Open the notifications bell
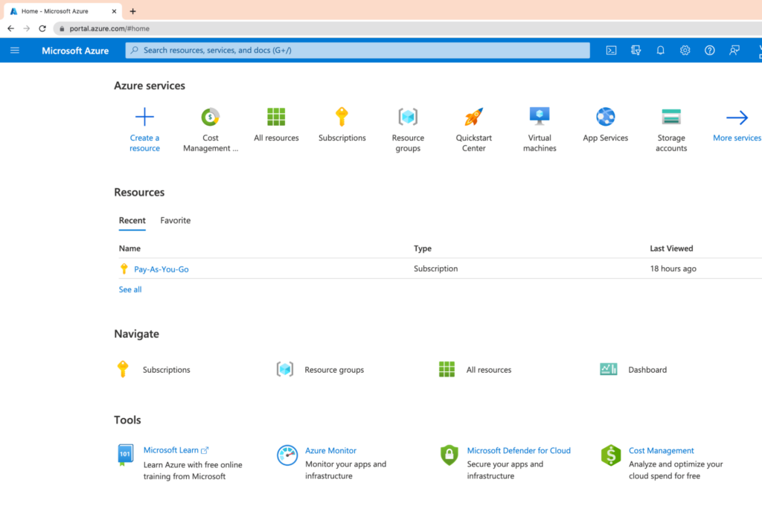Image resolution: width=762 pixels, height=532 pixels. (660, 51)
